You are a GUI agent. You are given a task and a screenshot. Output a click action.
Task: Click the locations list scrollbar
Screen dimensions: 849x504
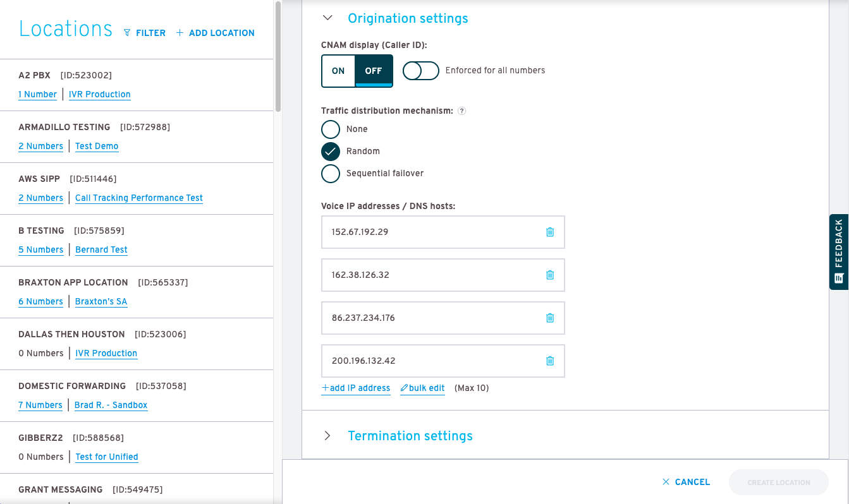278,57
